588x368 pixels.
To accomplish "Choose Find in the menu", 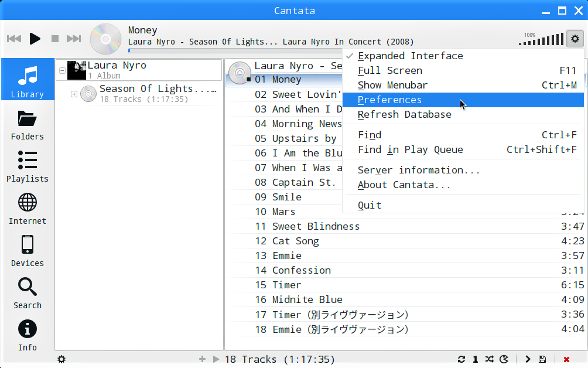I will click(463, 135).
